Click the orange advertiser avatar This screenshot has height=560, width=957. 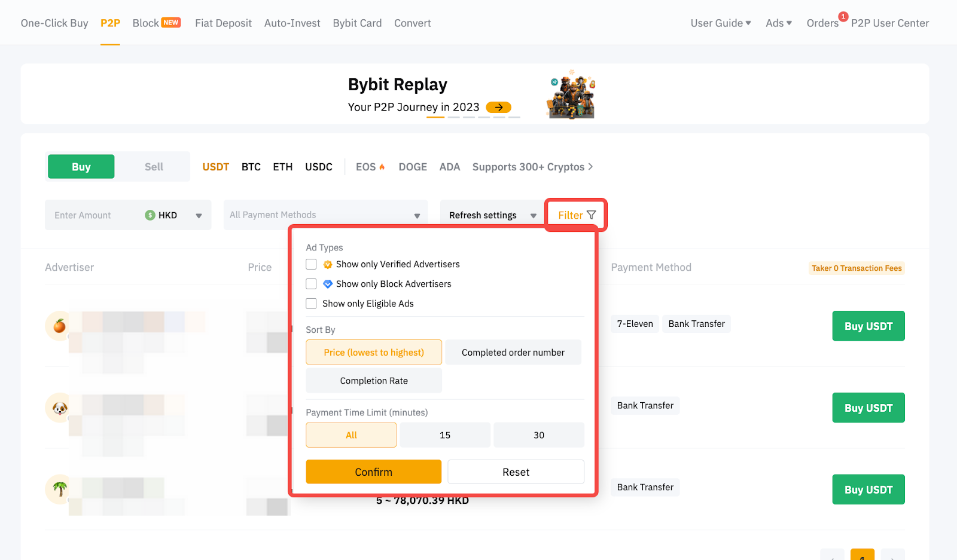click(59, 326)
